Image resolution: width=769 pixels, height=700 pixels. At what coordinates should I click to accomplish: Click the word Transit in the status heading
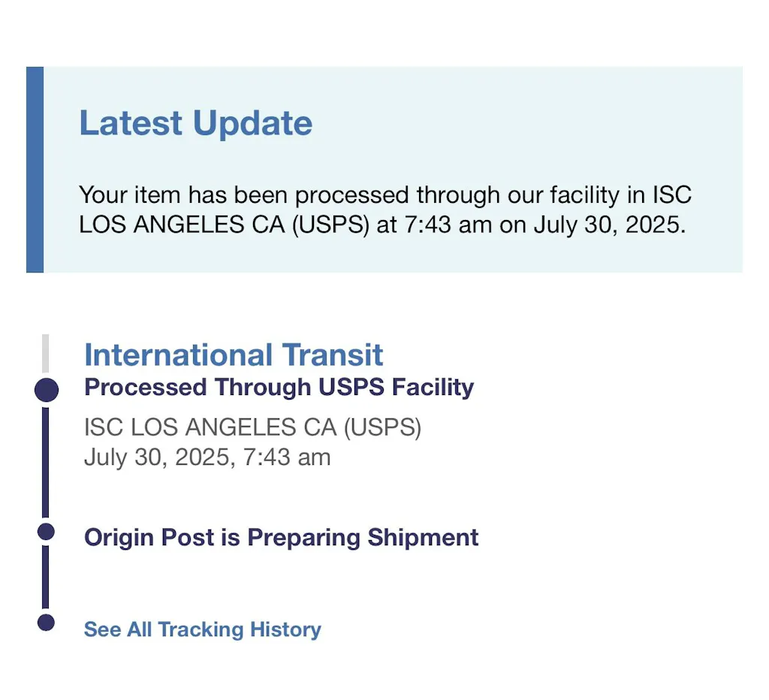tap(333, 355)
